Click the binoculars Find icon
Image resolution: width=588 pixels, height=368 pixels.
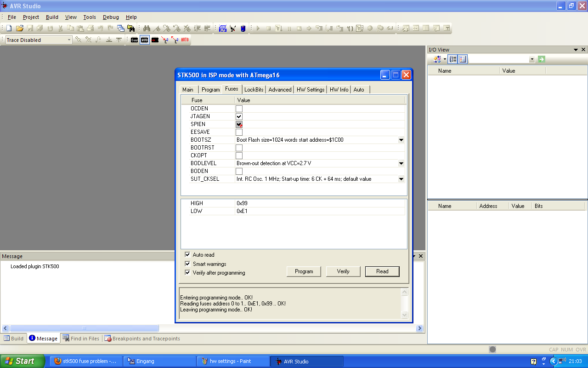pos(147,29)
